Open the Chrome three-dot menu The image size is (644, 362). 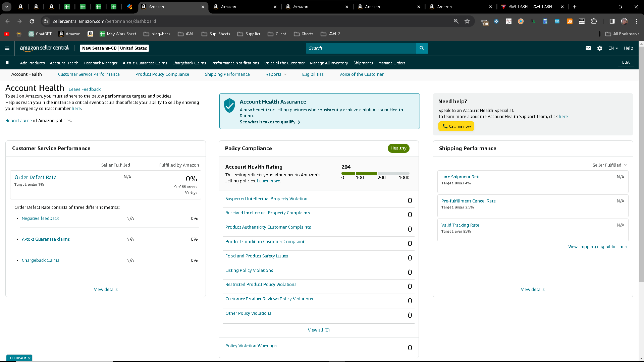(636, 21)
